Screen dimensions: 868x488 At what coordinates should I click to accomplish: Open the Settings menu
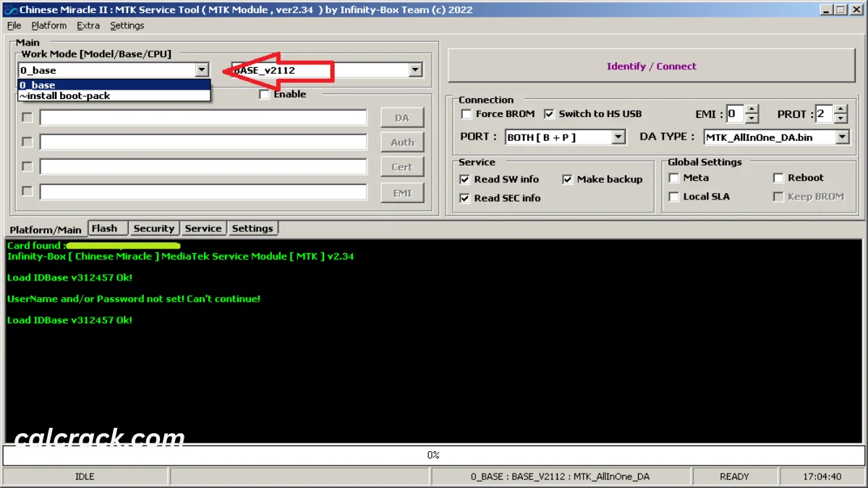[127, 25]
